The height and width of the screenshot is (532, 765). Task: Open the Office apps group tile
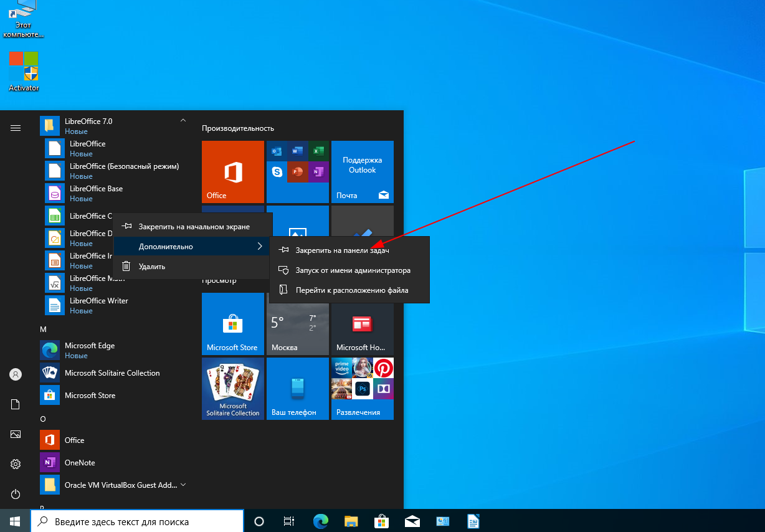coord(298,172)
